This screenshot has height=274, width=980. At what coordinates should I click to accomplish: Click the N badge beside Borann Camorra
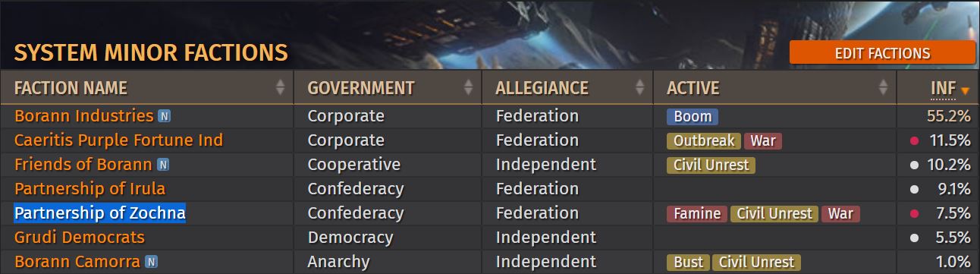click(151, 263)
